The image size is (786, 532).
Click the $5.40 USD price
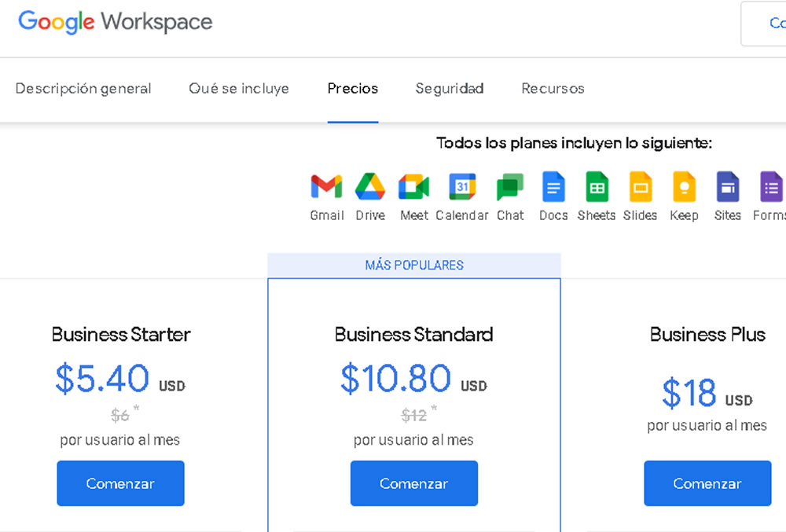click(120, 379)
